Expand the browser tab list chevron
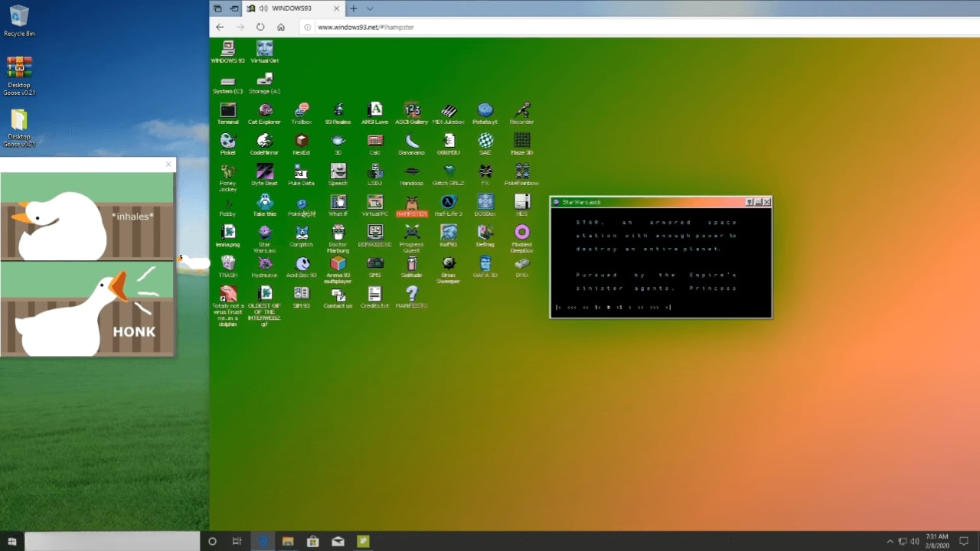Screen dimensions: 980x551 click(x=370, y=8)
